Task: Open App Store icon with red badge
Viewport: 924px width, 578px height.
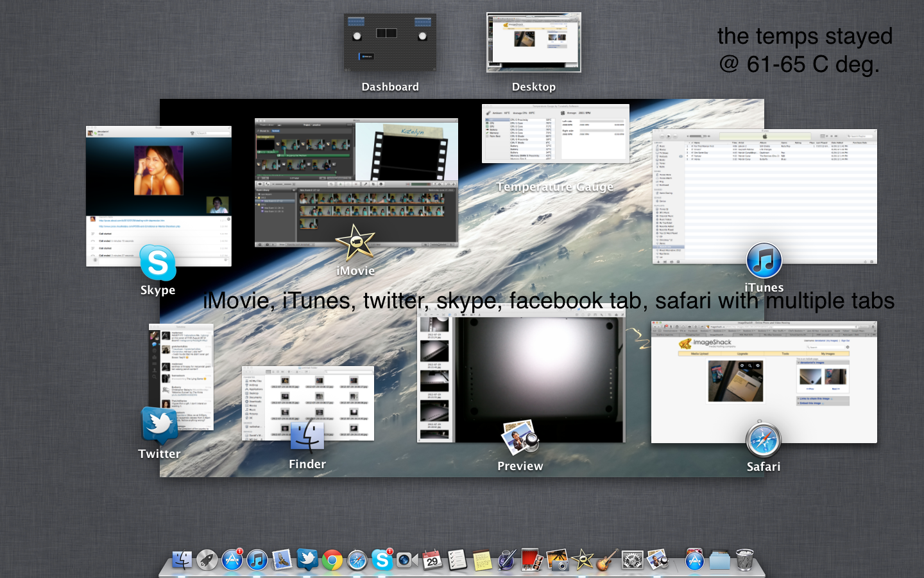Action: click(x=232, y=560)
